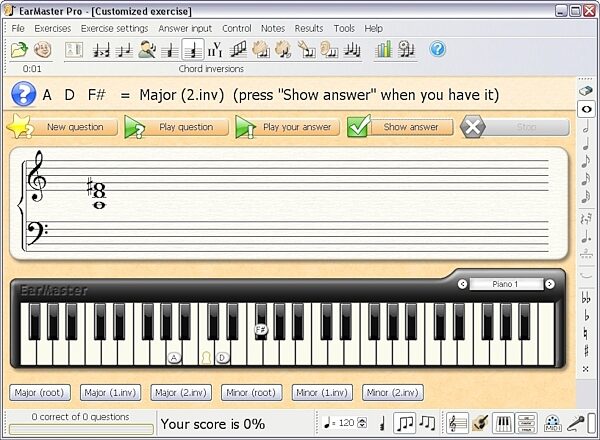Open the chord progressions II V I icon
Screen dimensions: 600x440
tap(215, 50)
